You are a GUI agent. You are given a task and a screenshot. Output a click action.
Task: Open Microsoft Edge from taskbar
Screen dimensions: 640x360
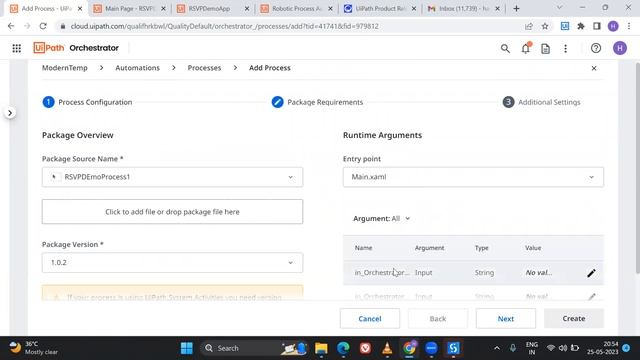343,348
